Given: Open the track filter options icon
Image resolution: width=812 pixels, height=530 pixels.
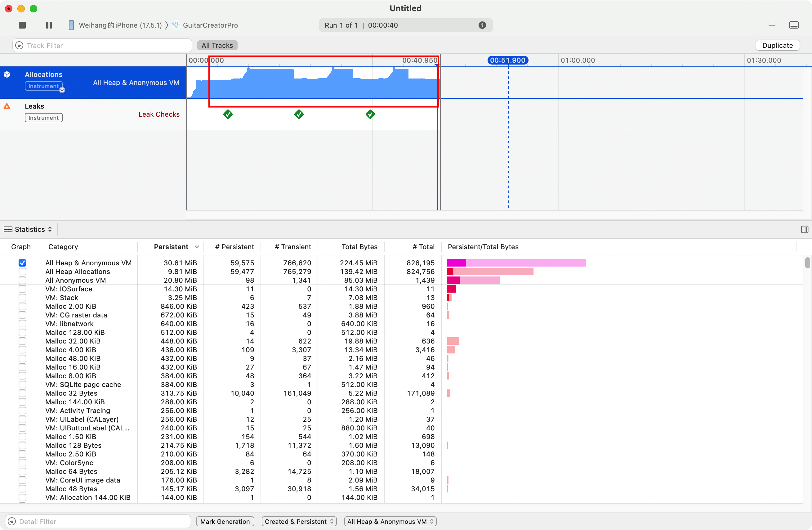Looking at the screenshot, I should click(x=20, y=45).
